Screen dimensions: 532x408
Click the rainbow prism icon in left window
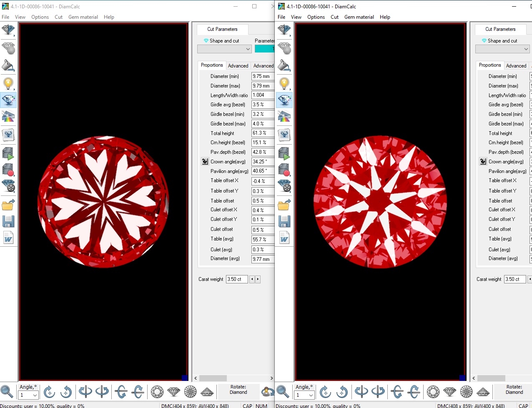(x=8, y=117)
